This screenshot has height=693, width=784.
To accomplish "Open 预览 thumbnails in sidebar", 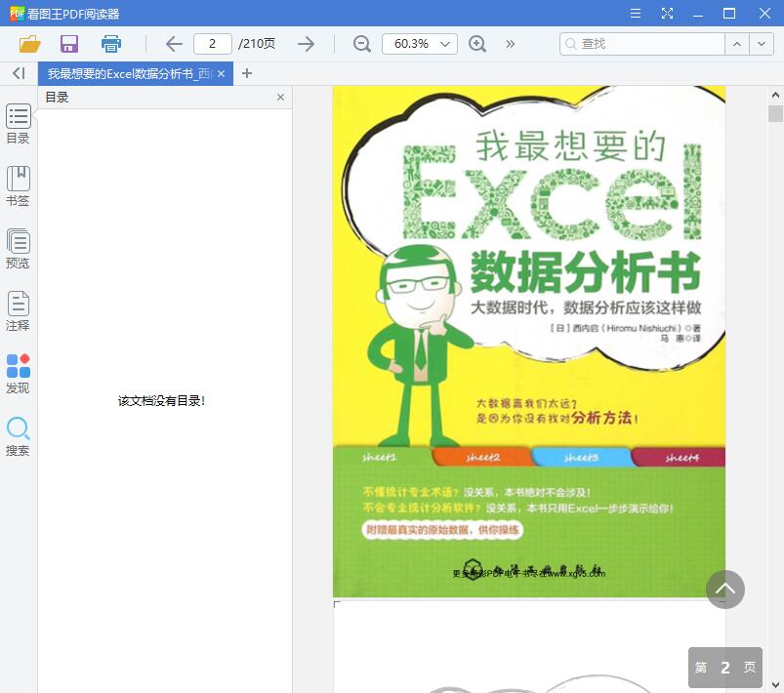I will [x=18, y=249].
